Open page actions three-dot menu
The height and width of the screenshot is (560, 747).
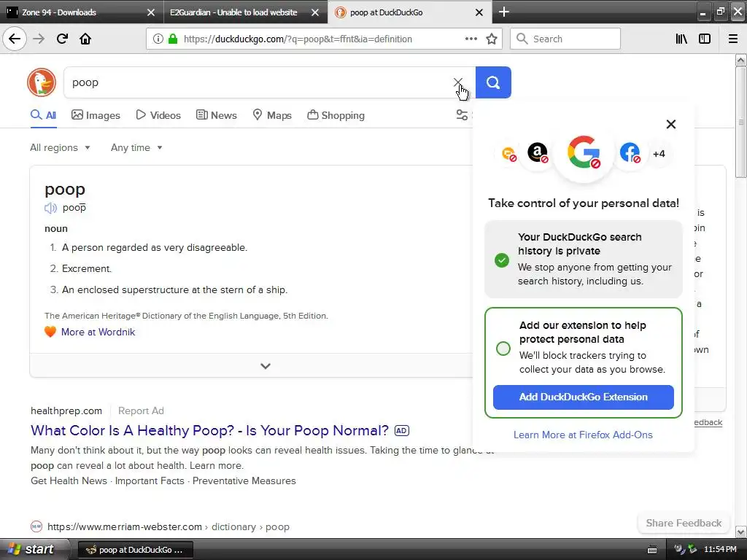(x=471, y=39)
